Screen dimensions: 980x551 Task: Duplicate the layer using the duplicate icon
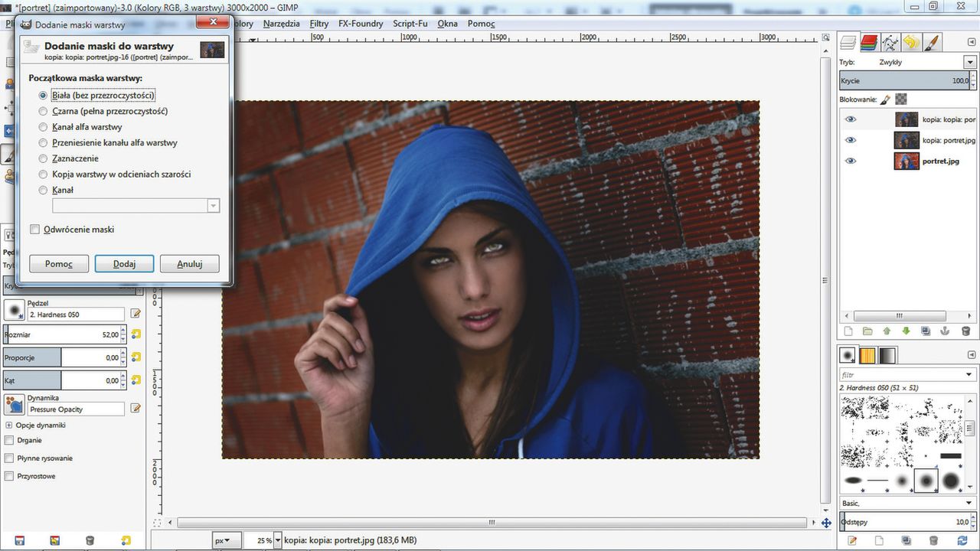926,331
